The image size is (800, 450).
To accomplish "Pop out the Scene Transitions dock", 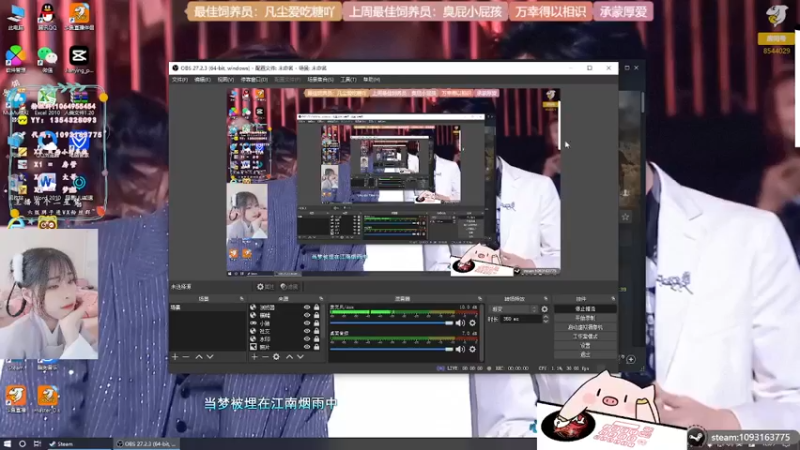I will [x=545, y=298].
